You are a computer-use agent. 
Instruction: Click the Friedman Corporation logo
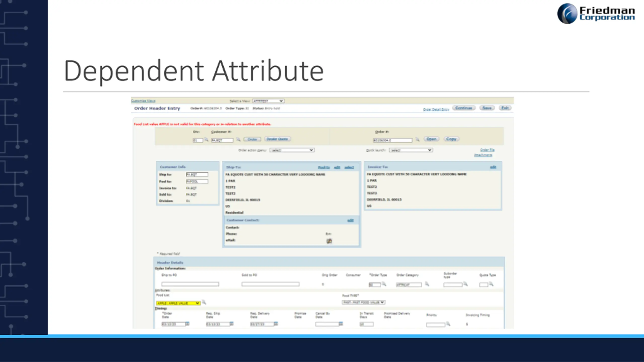[596, 14]
